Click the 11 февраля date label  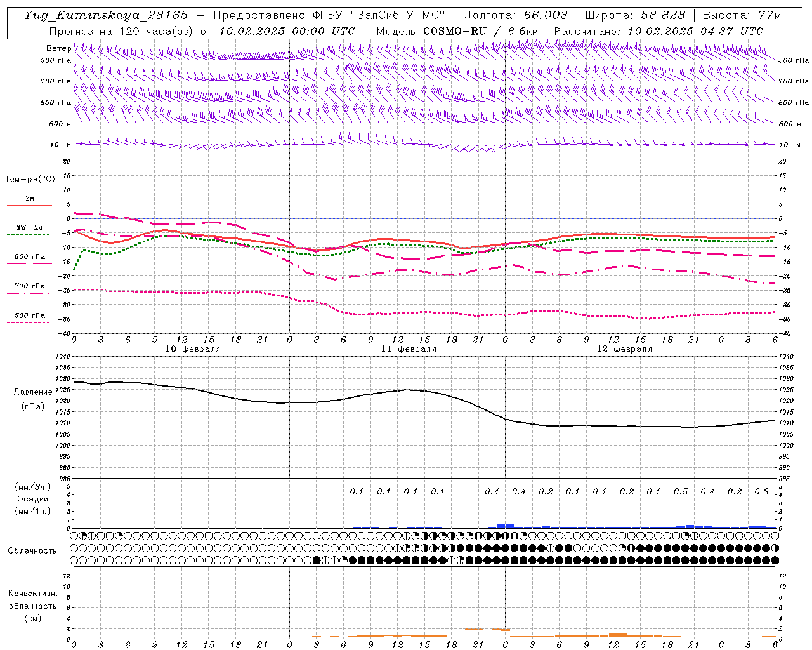click(x=409, y=349)
